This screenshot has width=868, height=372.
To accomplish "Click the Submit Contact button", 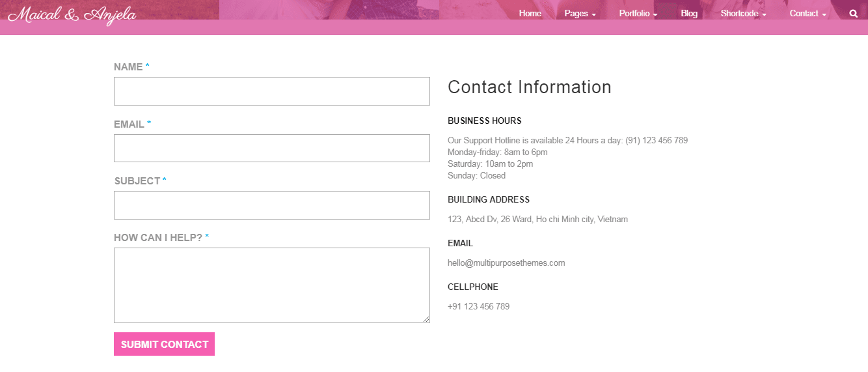I will tap(165, 344).
